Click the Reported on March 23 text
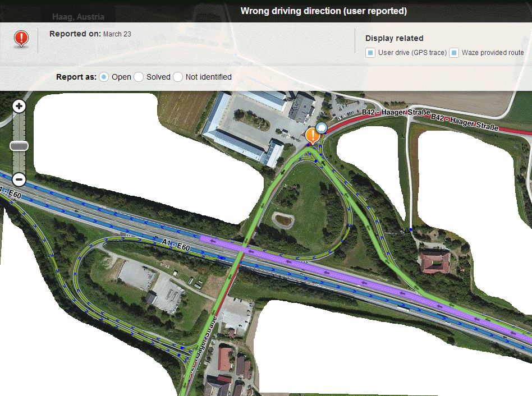 point(90,34)
